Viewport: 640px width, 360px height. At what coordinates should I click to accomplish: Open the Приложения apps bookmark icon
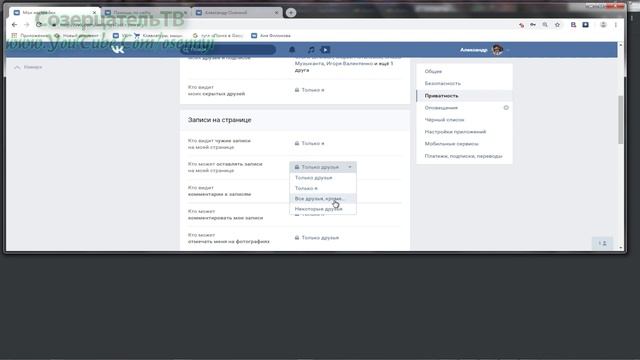pos(14,36)
